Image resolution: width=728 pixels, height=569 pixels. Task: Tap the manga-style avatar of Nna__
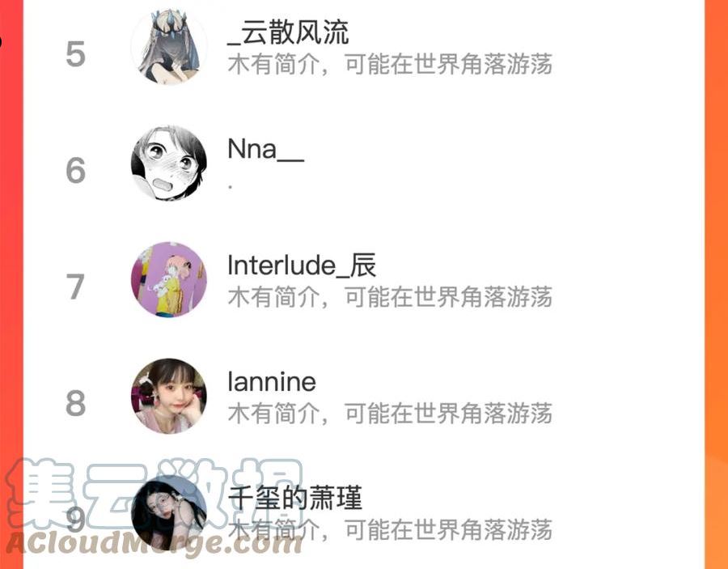[169, 163]
